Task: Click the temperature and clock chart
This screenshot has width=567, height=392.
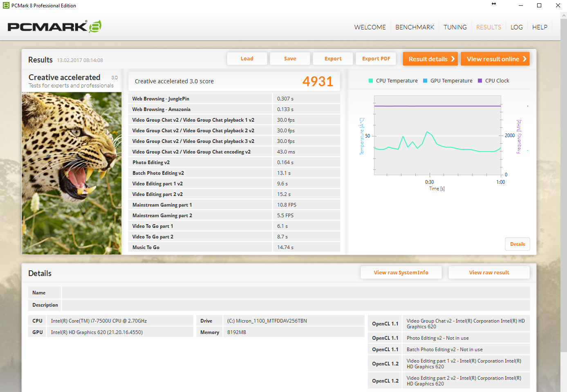Action: [x=437, y=136]
